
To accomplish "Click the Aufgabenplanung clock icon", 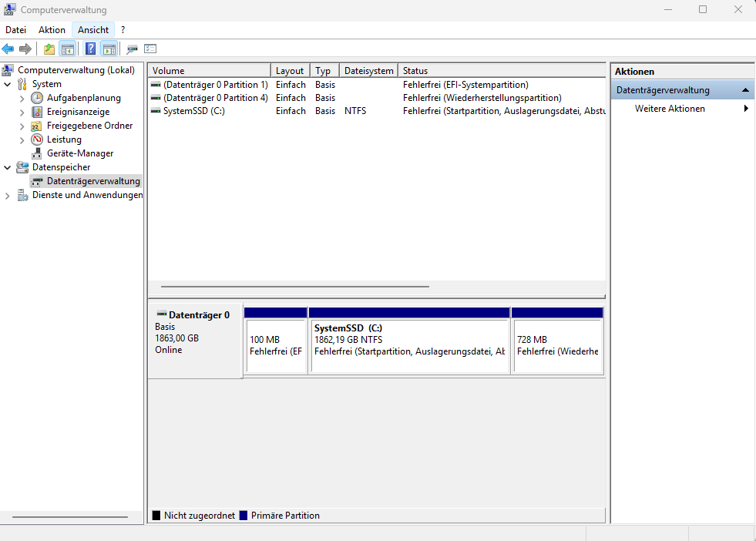I will tap(37, 98).
